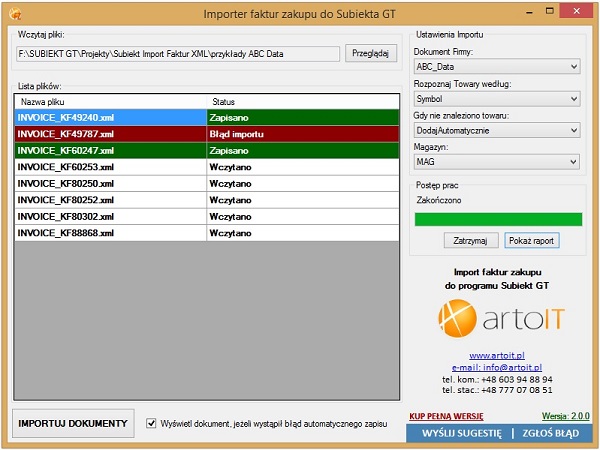Image resolution: width=600 pixels, height=450 pixels.
Task: Select the INVOICE_KF80252.xml file
Action: [111, 200]
